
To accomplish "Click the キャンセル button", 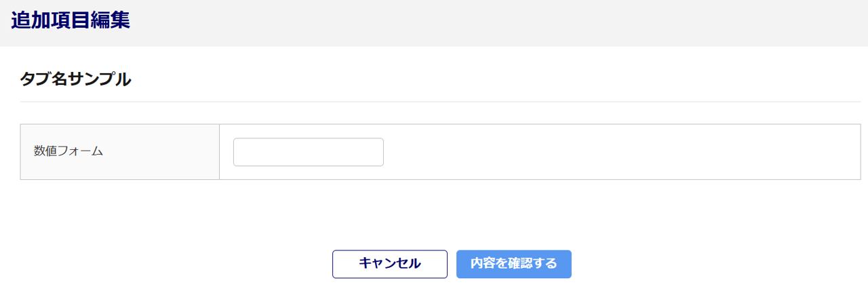I will coord(390,264).
